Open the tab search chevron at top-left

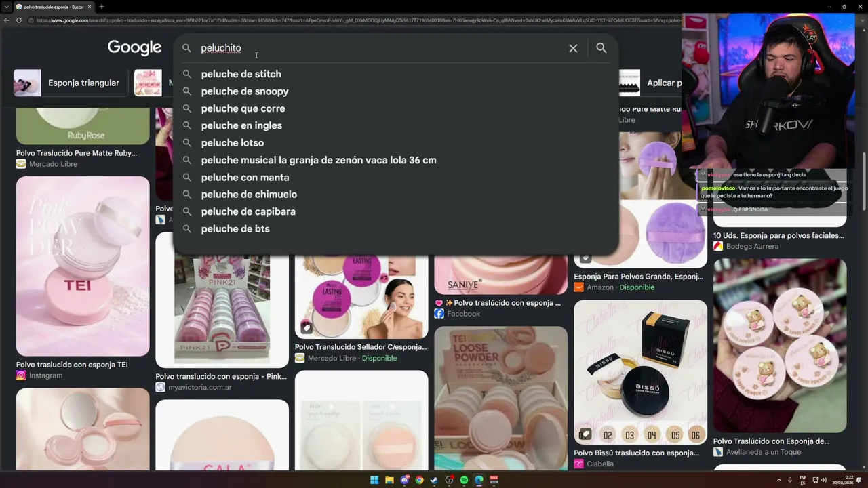tap(7, 7)
